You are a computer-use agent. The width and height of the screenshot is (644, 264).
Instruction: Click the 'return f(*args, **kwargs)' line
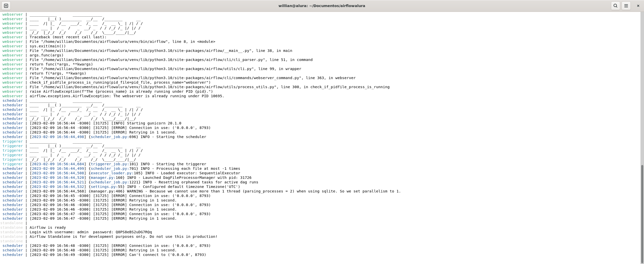click(58, 73)
